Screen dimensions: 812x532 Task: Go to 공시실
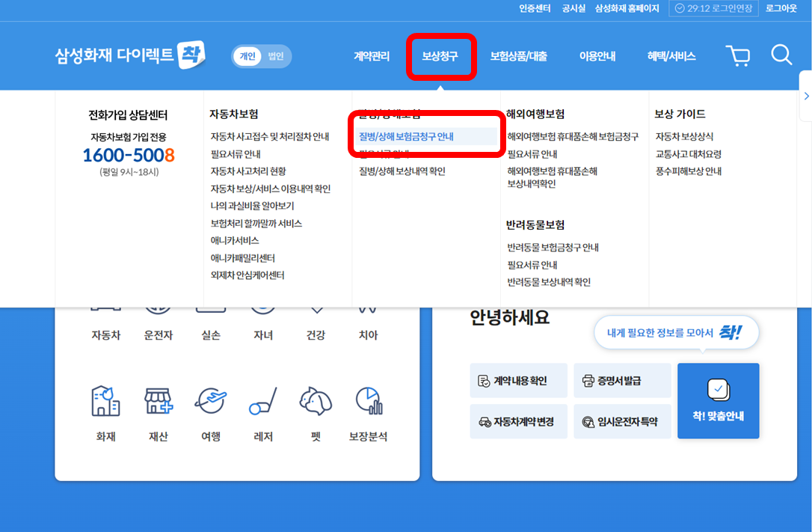click(573, 8)
